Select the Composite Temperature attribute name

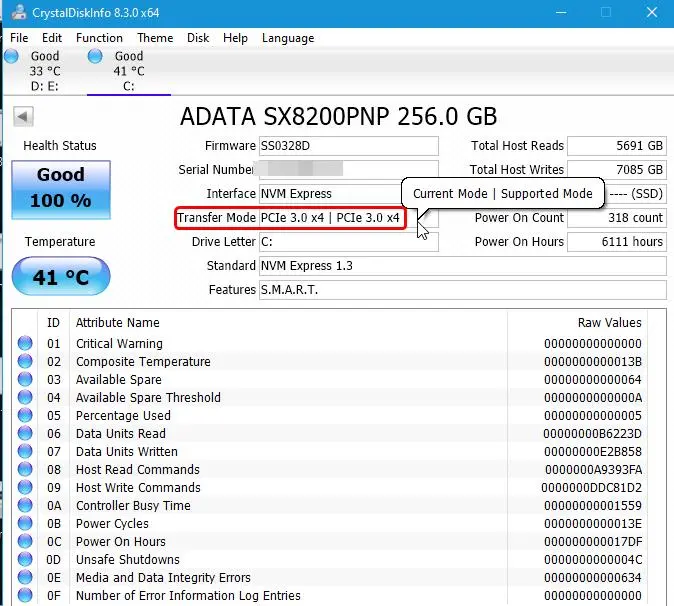pyautogui.click(x=143, y=361)
